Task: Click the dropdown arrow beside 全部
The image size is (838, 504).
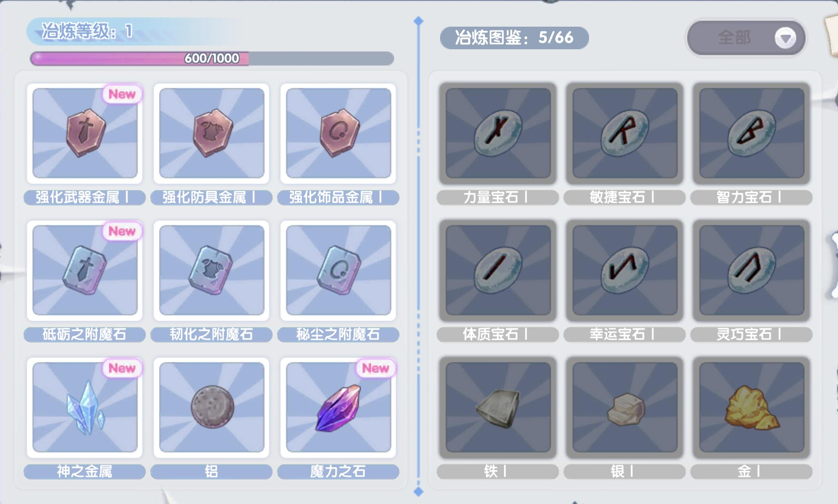Action: (785, 38)
